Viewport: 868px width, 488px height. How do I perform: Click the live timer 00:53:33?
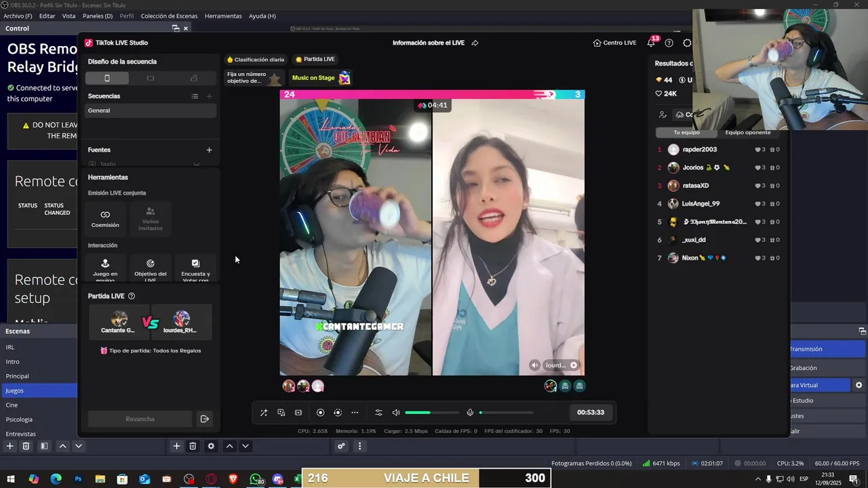pyautogui.click(x=591, y=412)
